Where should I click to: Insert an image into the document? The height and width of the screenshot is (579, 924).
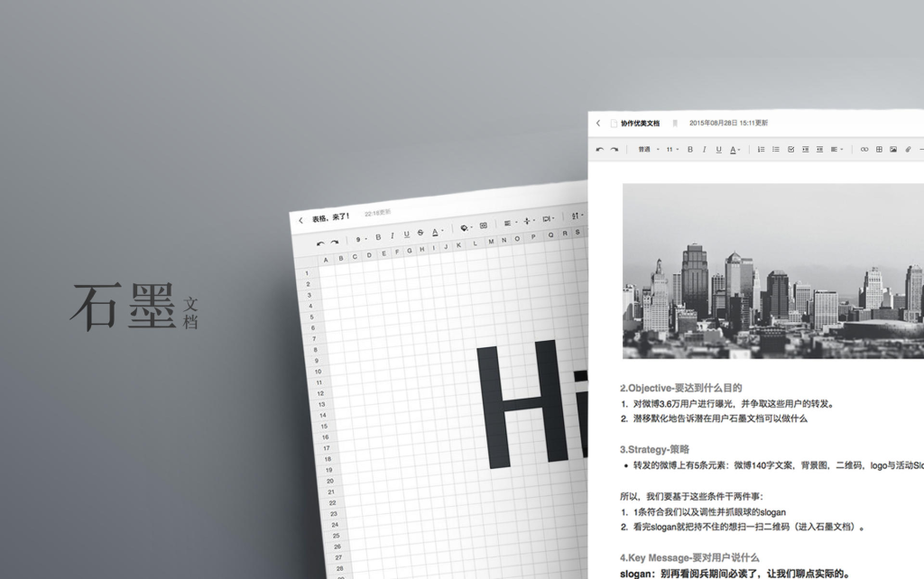click(x=893, y=149)
